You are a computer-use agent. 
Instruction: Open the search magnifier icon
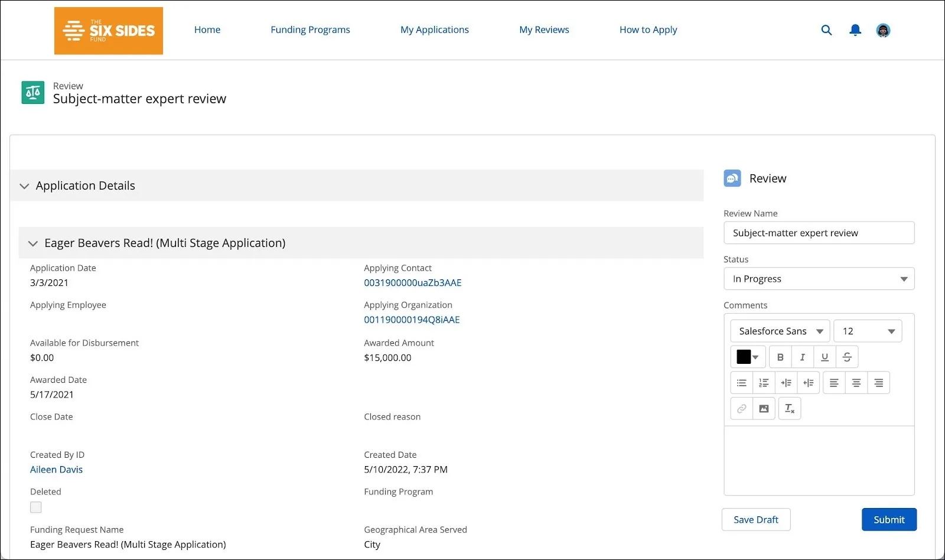pos(826,30)
